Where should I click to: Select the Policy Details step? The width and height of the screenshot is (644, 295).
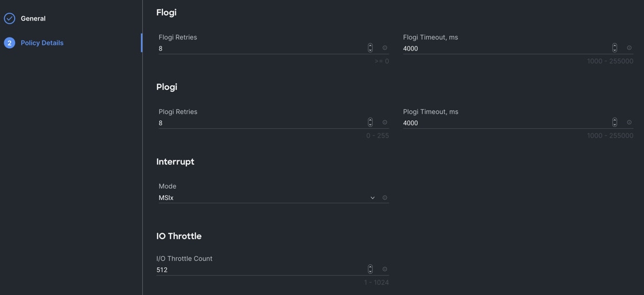(x=42, y=43)
